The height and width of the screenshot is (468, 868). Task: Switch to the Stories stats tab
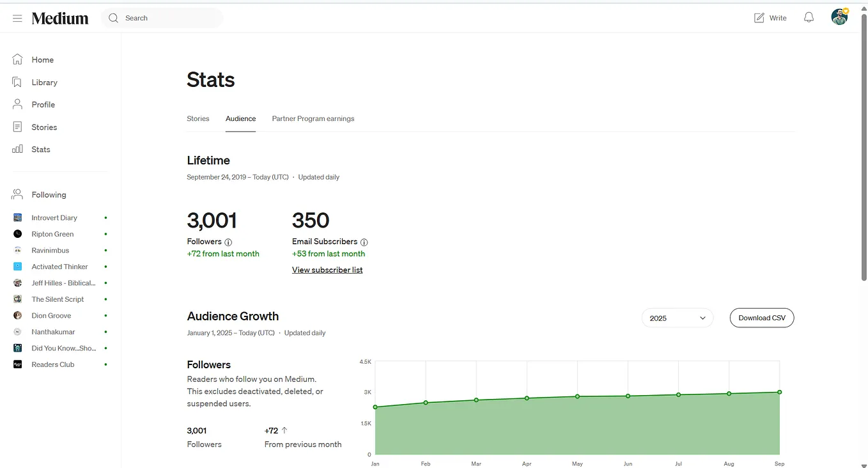[x=198, y=118]
